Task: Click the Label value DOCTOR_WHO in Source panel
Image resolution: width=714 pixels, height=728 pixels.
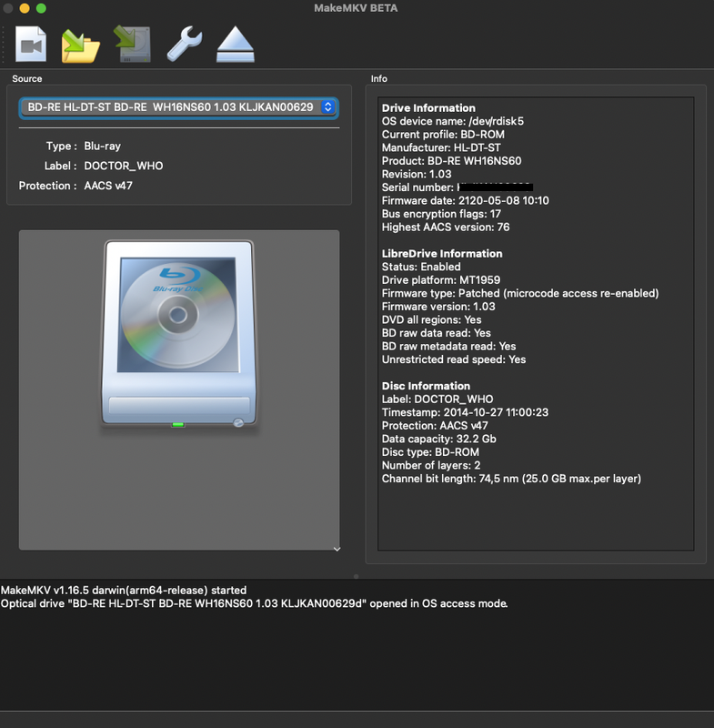Action: click(x=124, y=166)
